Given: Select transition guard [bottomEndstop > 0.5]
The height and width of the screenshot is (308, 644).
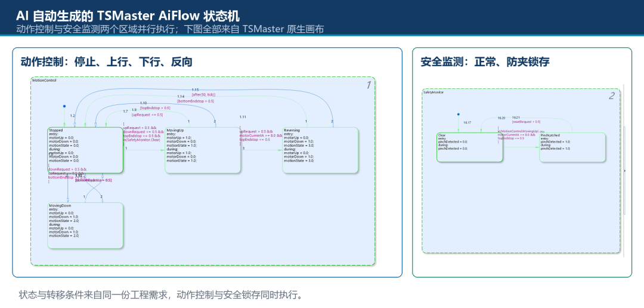Looking at the screenshot, I should (x=196, y=101).
